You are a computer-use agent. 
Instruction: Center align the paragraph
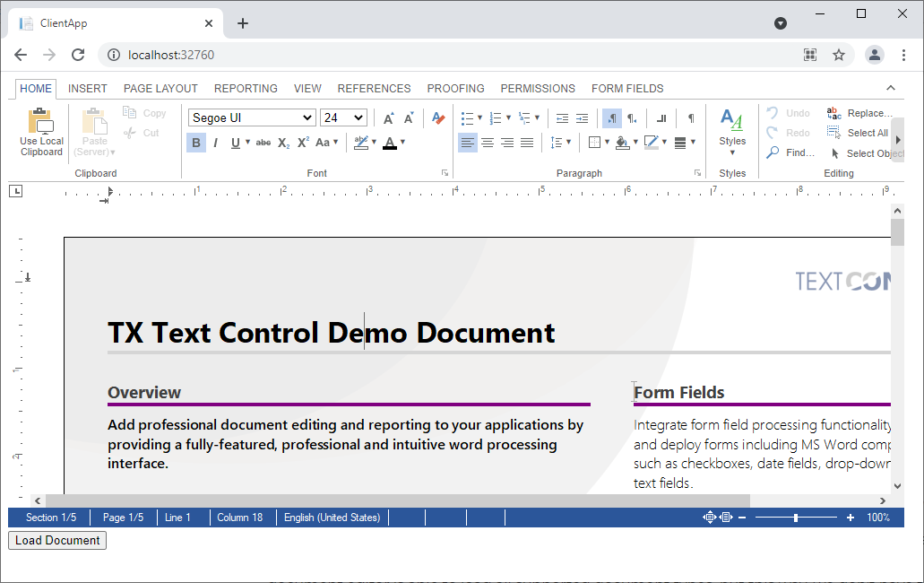point(488,143)
